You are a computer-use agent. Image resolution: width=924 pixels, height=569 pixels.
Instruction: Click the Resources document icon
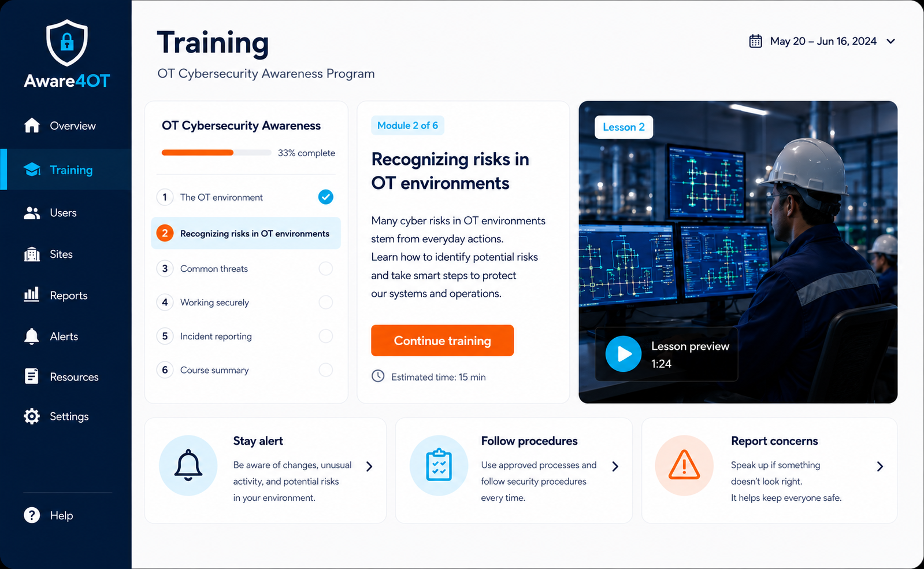32,376
